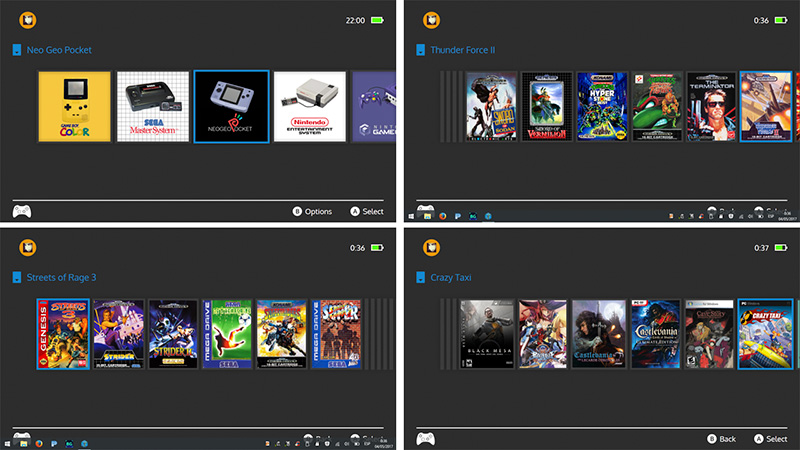Image resolution: width=800 pixels, height=450 pixels.
Task: Click the Back button beside Crazy Taxi's Select
Action: point(720,439)
